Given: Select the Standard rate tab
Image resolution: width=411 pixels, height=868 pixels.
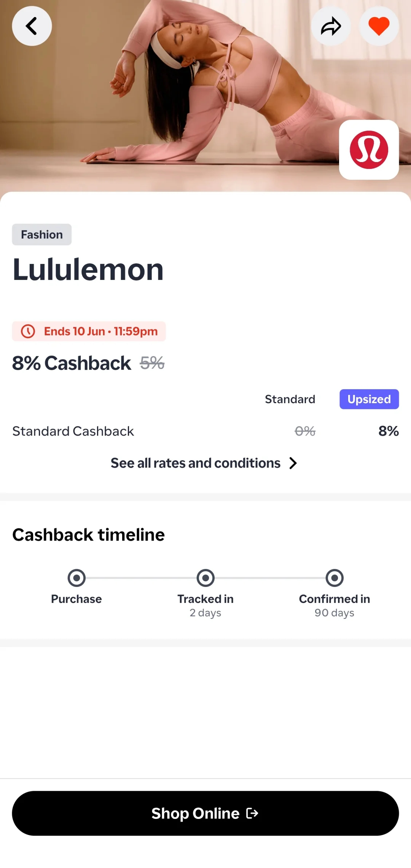Looking at the screenshot, I should coord(290,399).
